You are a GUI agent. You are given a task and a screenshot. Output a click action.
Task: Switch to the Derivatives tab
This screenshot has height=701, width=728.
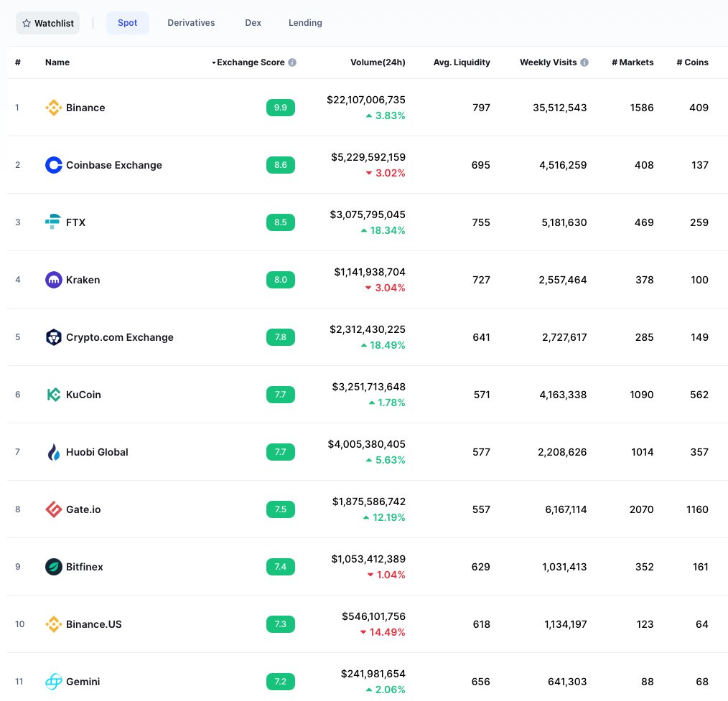tap(191, 23)
